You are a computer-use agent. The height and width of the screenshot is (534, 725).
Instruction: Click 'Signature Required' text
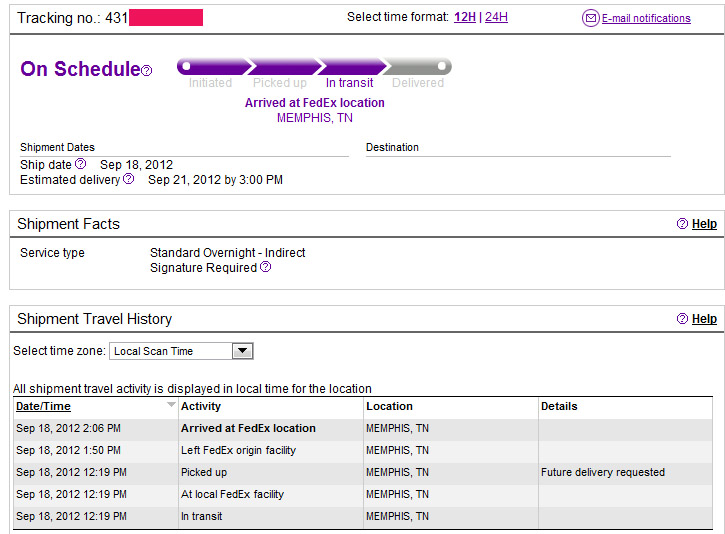(x=203, y=268)
